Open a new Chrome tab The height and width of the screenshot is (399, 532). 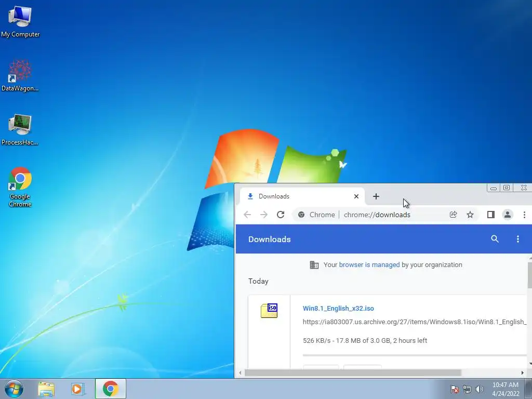click(376, 196)
